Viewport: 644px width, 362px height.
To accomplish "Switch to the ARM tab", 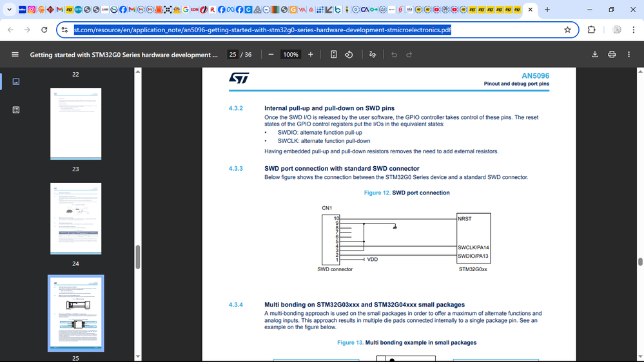I will [78, 10].
